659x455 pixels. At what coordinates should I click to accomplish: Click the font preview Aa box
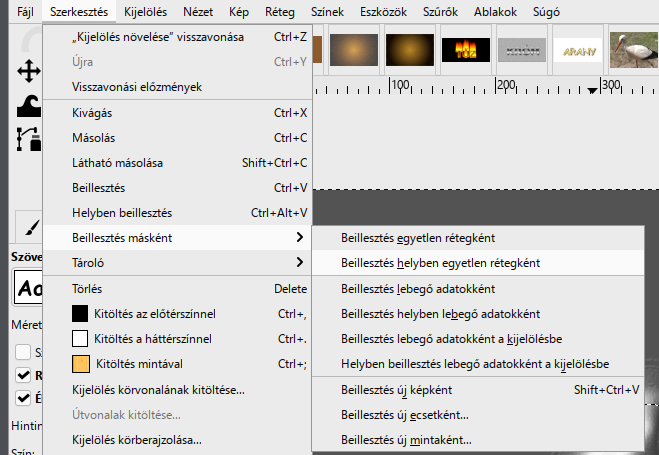coord(28,288)
